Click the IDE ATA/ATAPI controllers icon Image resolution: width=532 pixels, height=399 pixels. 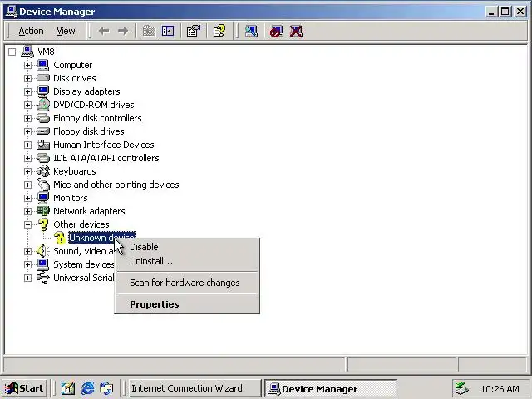[x=43, y=158]
